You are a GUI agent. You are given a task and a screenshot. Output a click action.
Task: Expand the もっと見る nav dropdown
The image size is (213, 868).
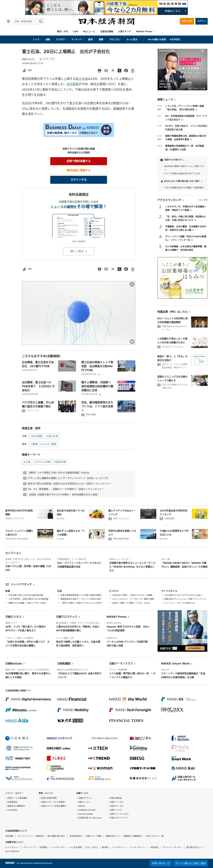click(x=133, y=39)
